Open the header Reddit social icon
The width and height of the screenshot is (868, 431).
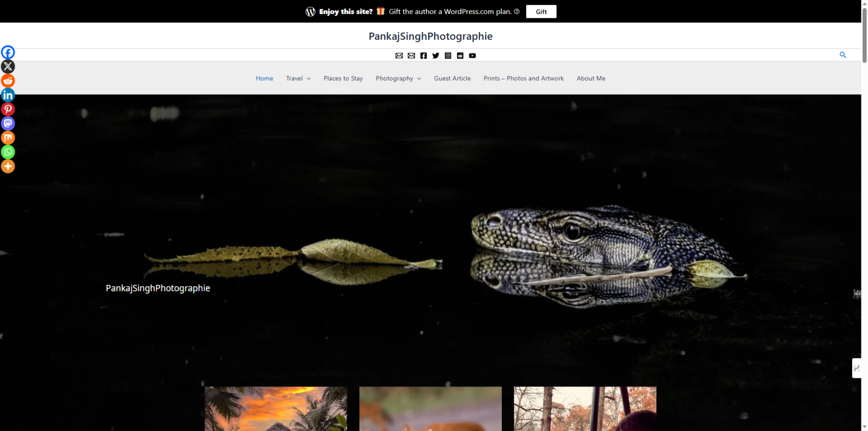tap(460, 55)
